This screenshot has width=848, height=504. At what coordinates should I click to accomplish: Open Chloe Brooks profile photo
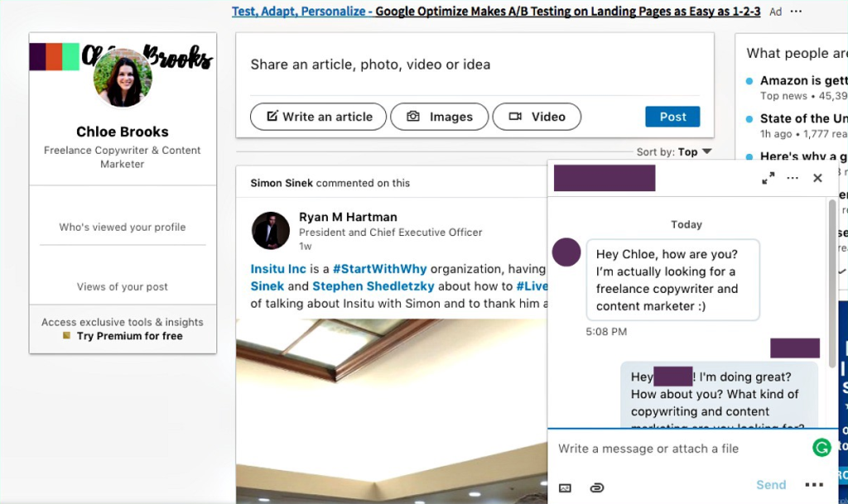123,78
